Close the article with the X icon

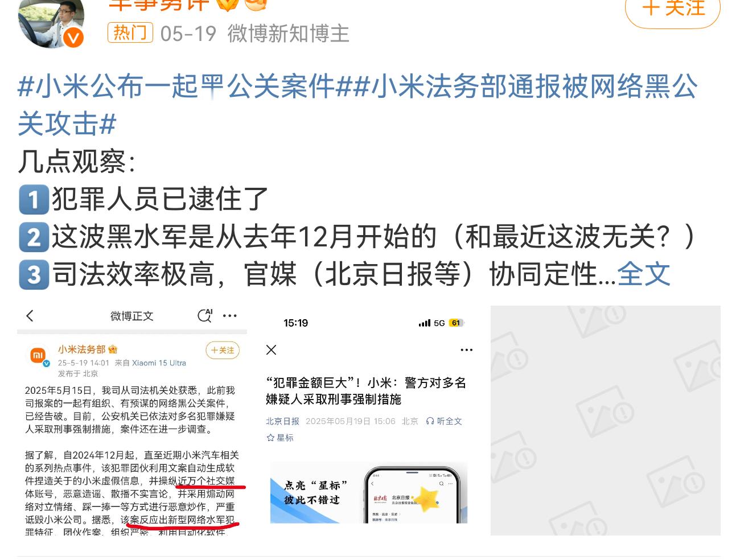(x=272, y=349)
